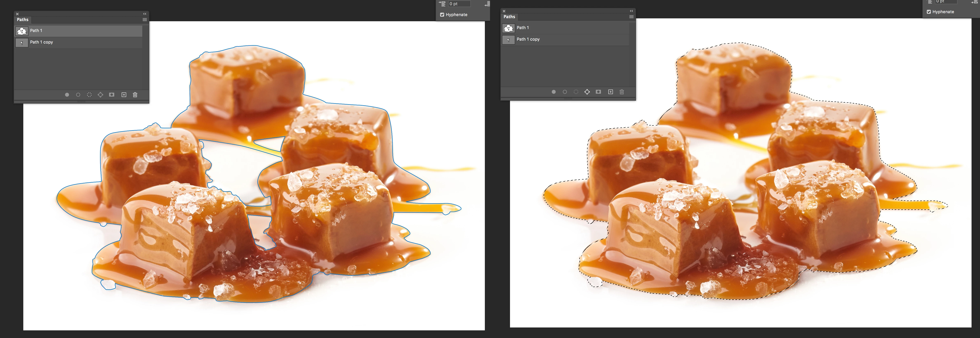The image size is (980, 338).
Task: Fill path with foreground color in left Paths panel
Action: click(67, 95)
